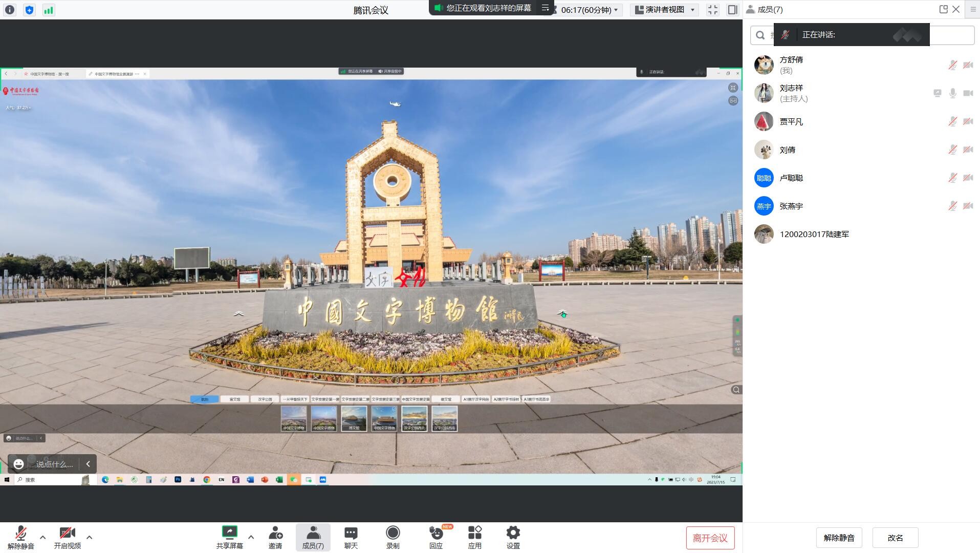Turn on video with 开启视频
This screenshot has height=553, width=980.
point(67,537)
